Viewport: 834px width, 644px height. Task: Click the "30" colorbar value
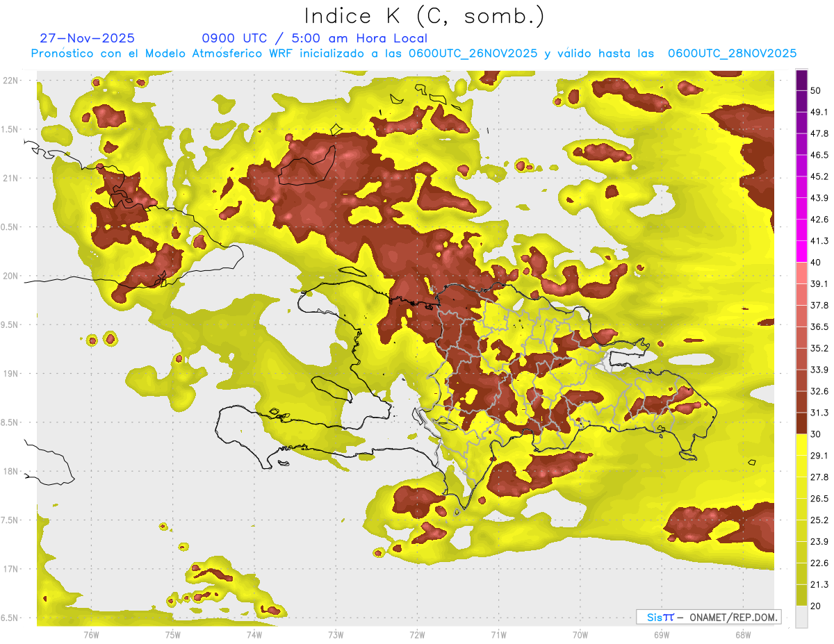point(816,434)
